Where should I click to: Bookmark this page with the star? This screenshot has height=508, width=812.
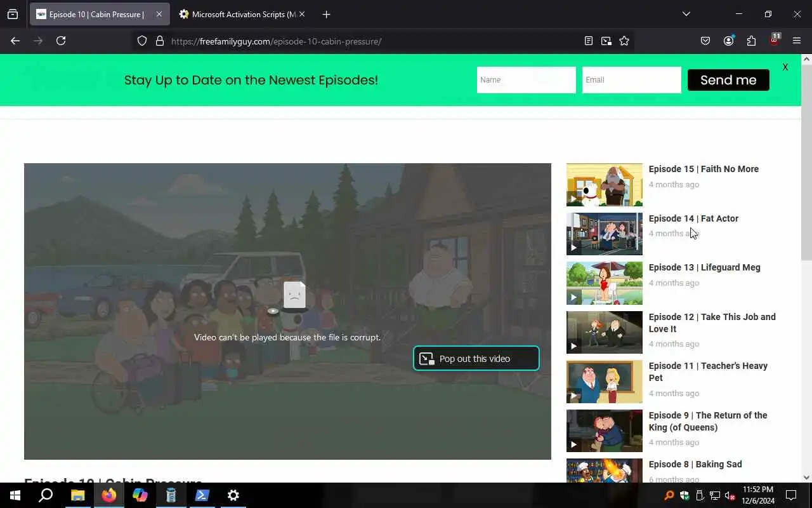pyautogui.click(x=624, y=41)
